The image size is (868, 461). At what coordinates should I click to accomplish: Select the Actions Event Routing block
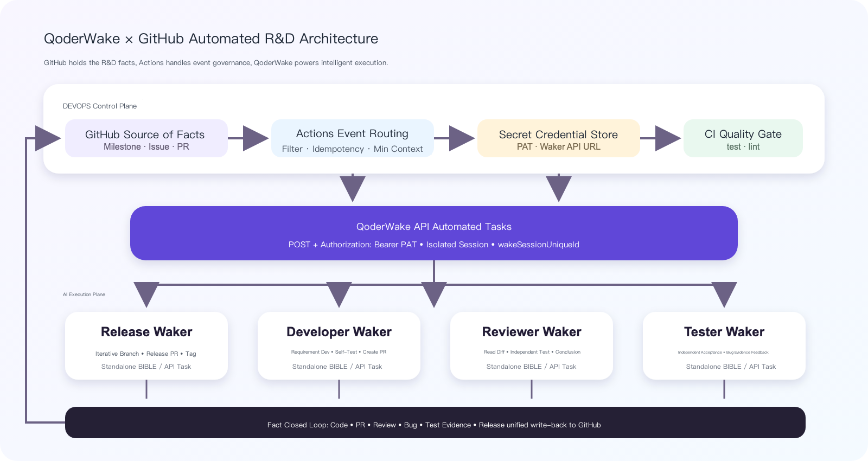[353, 138]
